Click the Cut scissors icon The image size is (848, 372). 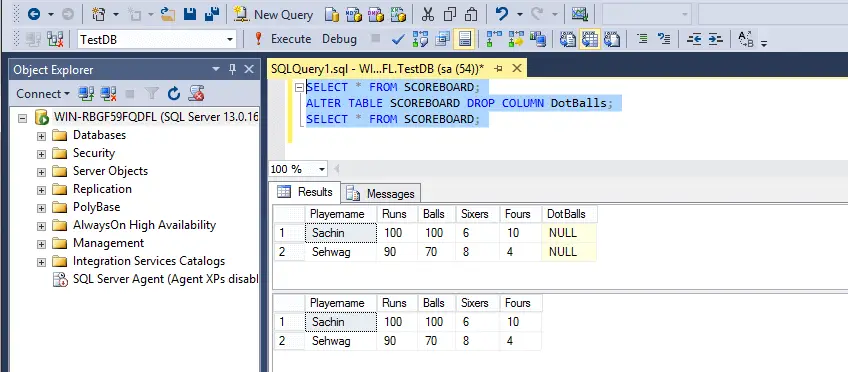(428, 15)
